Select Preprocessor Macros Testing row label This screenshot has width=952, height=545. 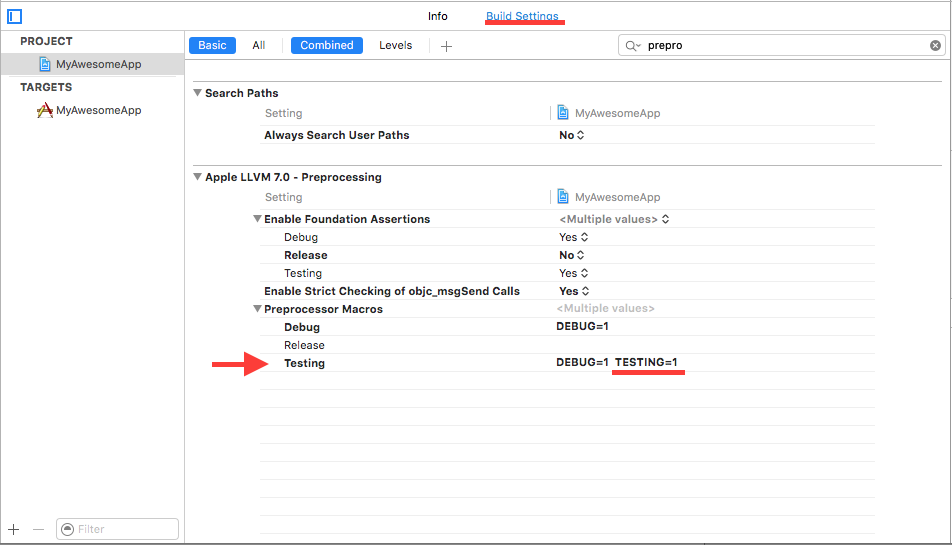pyautogui.click(x=304, y=363)
